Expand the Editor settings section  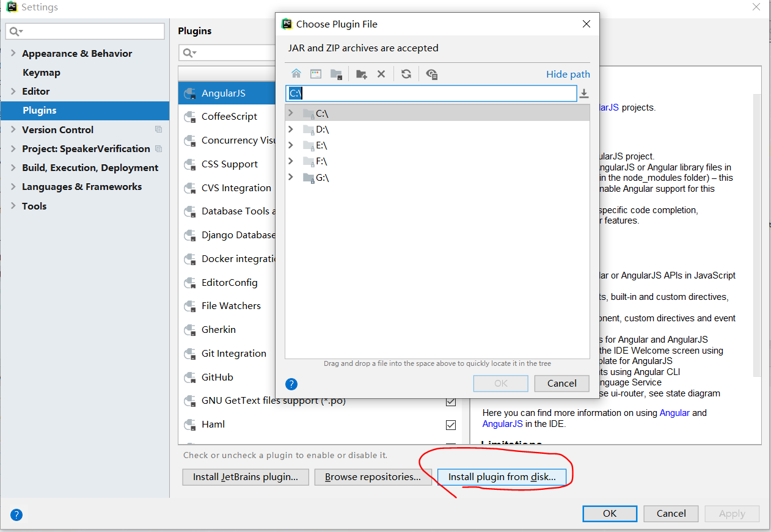coord(13,91)
